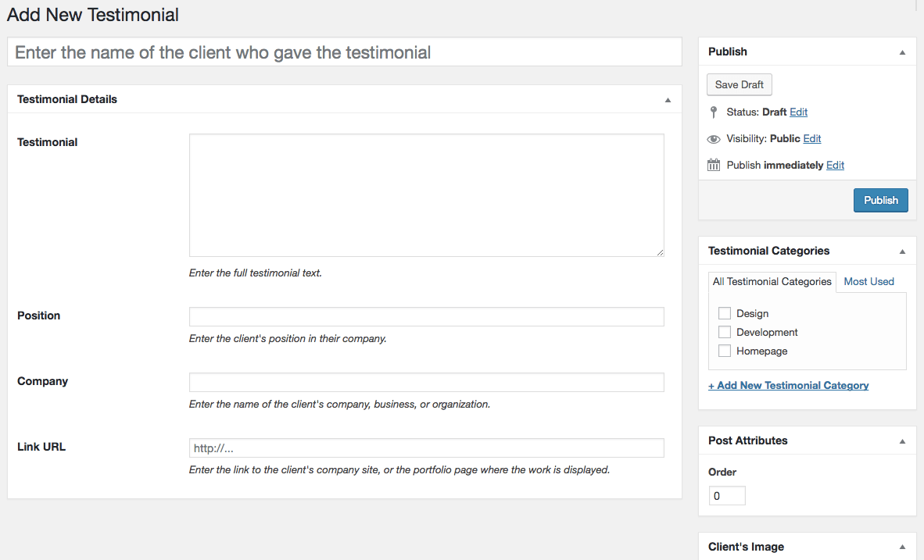Click Edit next to Visibility Public
The image size is (924, 560).
(812, 139)
